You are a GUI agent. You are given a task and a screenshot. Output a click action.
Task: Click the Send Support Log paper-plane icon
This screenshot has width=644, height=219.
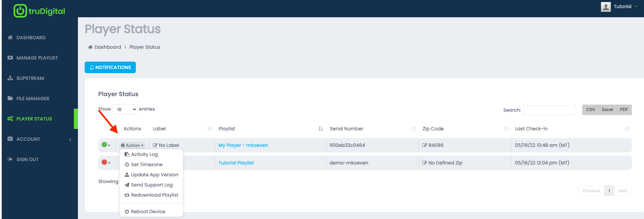click(x=127, y=185)
